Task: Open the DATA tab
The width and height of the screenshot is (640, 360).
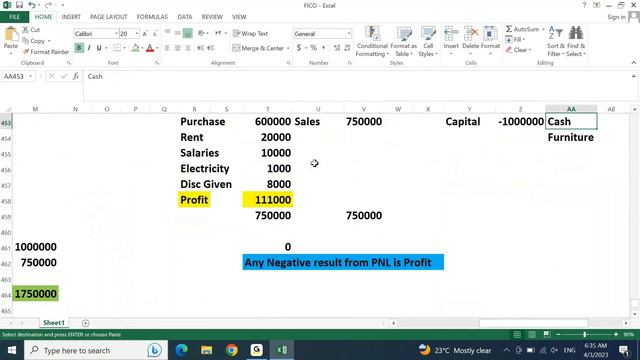Action: click(x=184, y=17)
